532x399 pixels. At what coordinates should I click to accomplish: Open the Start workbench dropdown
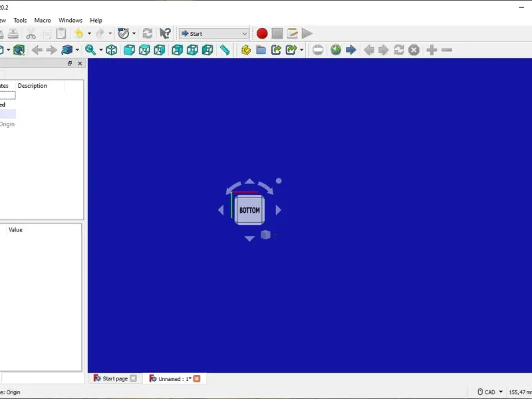[x=214, y=34]
